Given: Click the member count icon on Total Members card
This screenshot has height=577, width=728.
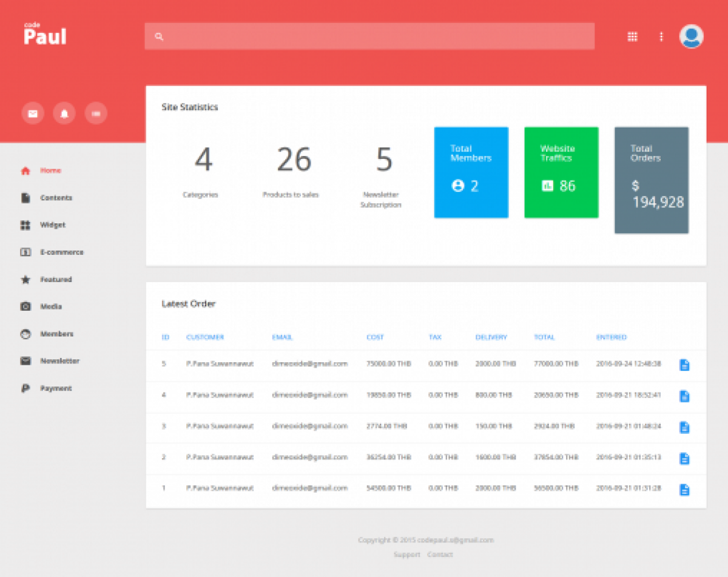Looking at the screenshot, I should [x=459, y=186].
